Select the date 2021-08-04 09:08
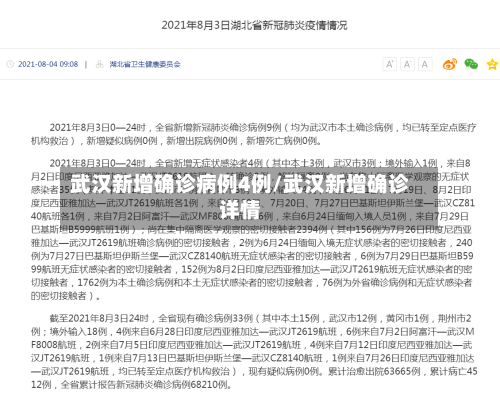Viewport: 500px width, 398px height. pyautogui.click(x=48, y=64)
